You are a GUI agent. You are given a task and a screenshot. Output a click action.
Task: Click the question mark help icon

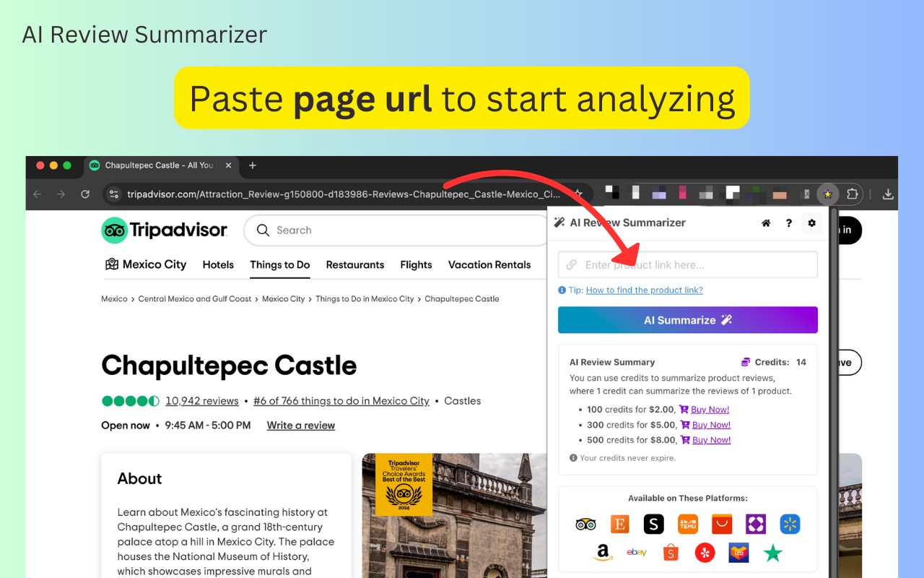(789, 223)
